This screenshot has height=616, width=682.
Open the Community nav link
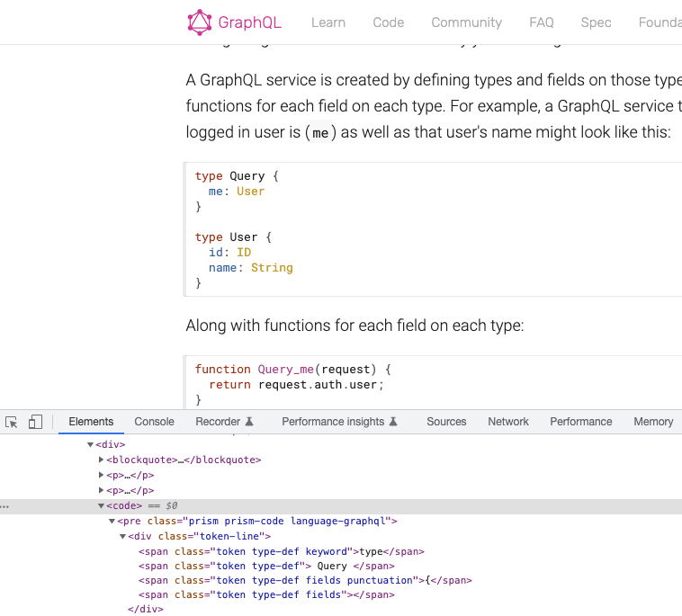tap(467, 22)
